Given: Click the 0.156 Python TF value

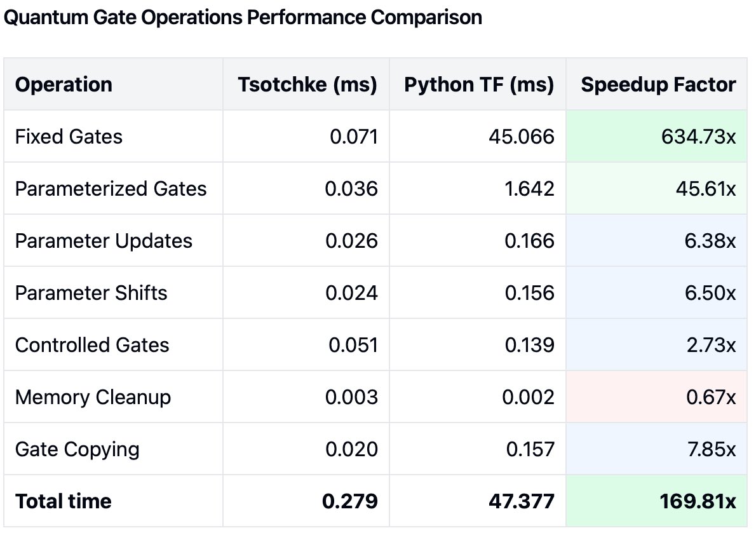Looking at the screenshot, I should click(x=529, y=293).
